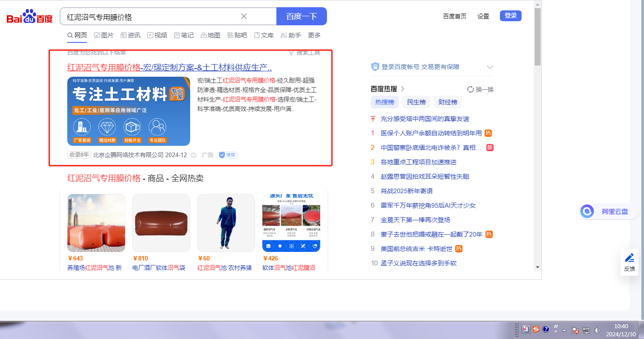
Task: Switch to the 地图 tab
Action: (210, 35)
